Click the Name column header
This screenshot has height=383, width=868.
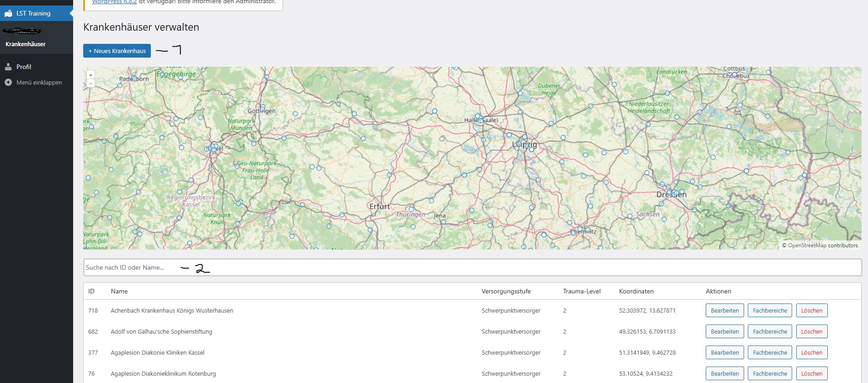coord(119,291)
